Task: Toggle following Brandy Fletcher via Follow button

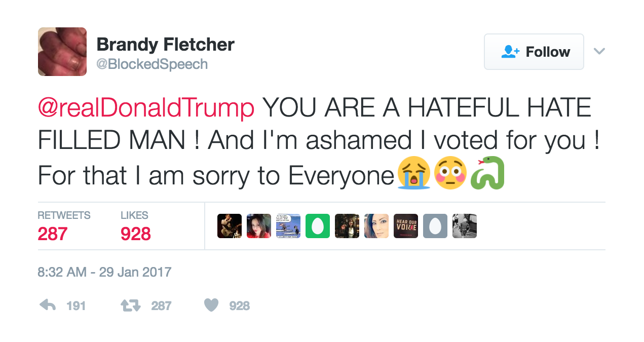Action: point(534,51)
